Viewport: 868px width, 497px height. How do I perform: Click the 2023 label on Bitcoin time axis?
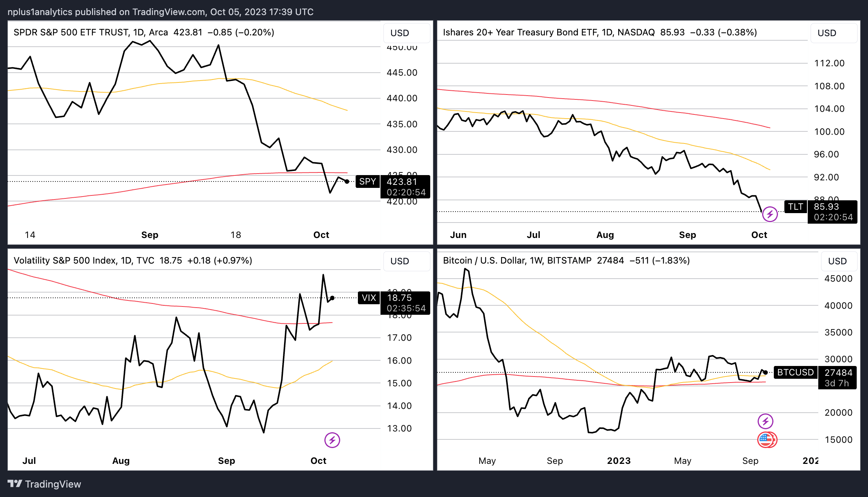pyautogui.click(x=619, y=461)
